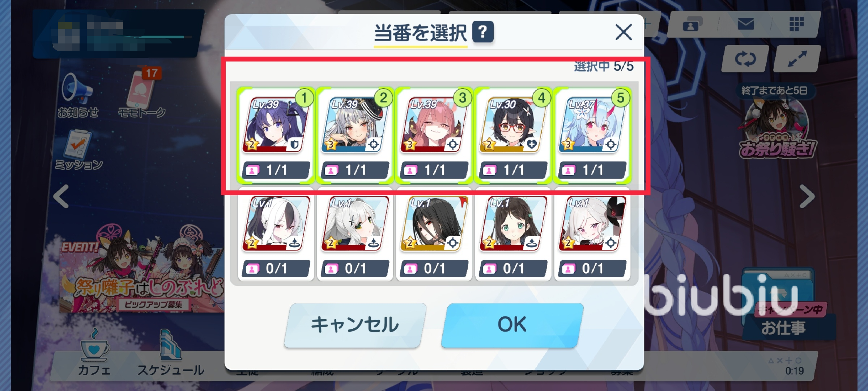
Task: Click the swap arrows refresh icon
Action: coord(745,59)
